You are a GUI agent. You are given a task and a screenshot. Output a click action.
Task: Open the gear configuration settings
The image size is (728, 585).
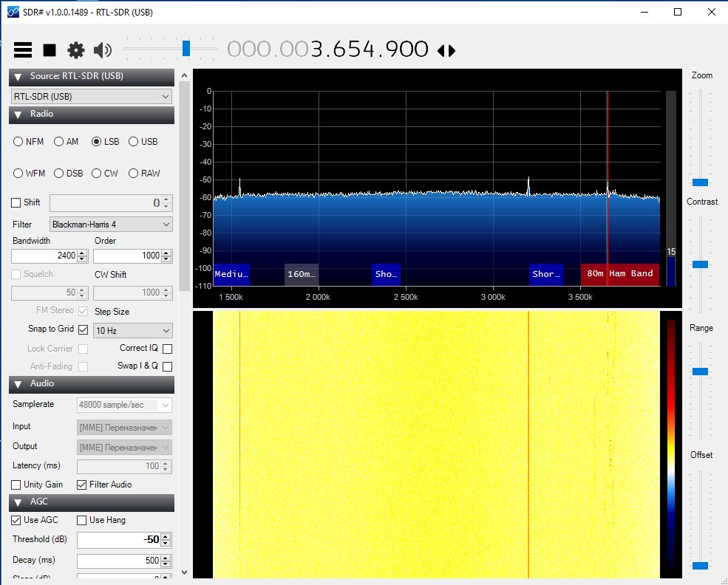[x=76, y=49]
